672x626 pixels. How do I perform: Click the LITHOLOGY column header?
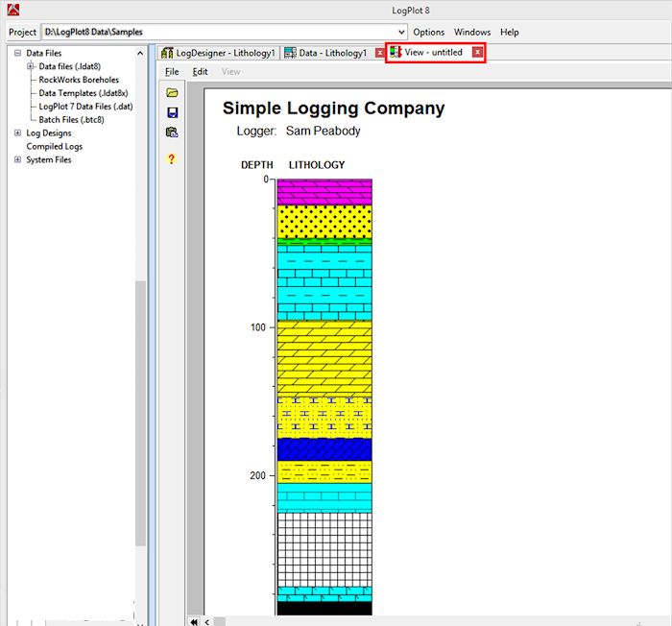tap(317, 165)
